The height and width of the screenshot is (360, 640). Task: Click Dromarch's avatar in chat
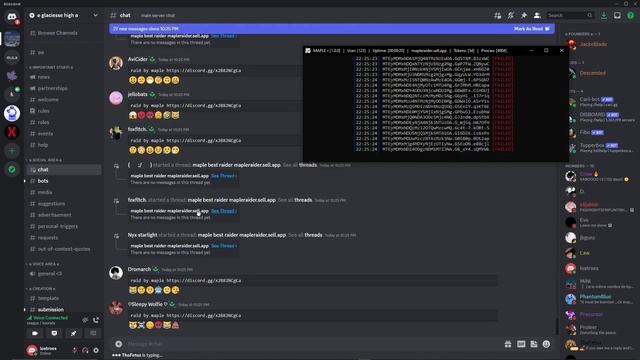116,273
